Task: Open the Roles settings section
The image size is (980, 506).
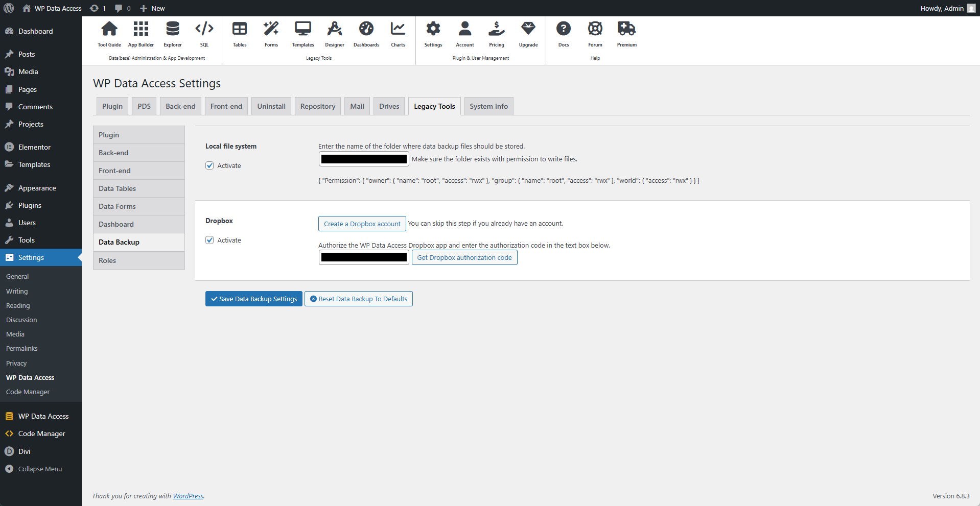Action: 107,260
